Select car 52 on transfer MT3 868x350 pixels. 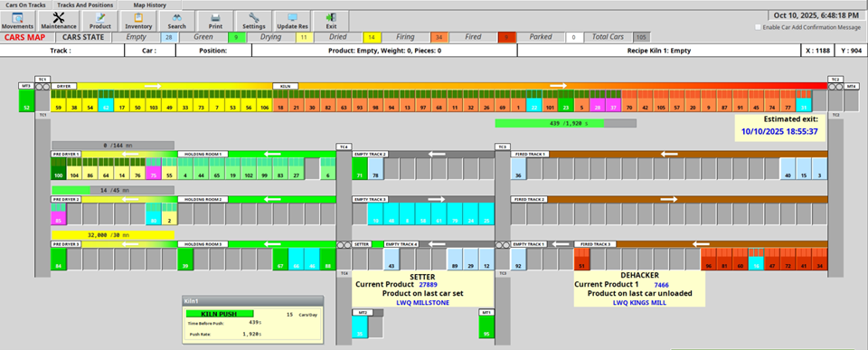[26, 100]
